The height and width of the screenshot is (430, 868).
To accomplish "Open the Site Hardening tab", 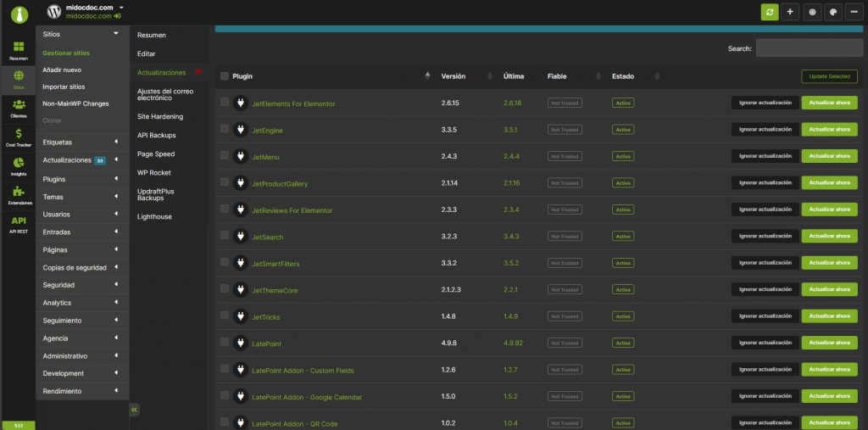I will [160, 116].
